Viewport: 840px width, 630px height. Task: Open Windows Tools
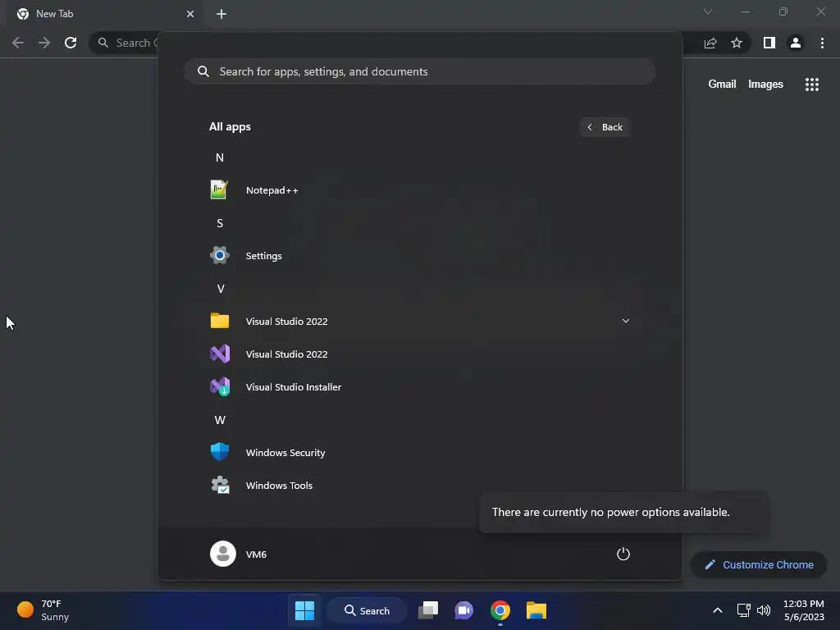(420, 486)
